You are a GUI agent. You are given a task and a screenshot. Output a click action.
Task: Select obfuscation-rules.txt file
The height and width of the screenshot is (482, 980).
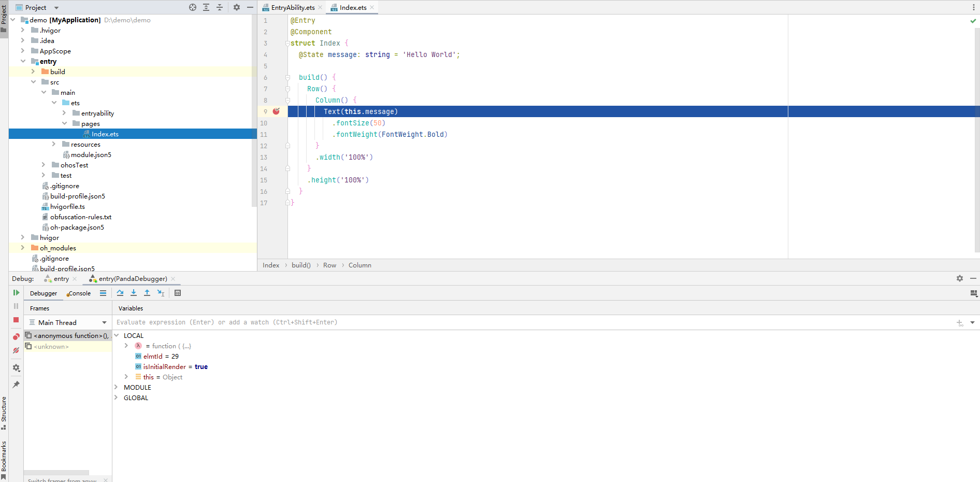point(81,217)
